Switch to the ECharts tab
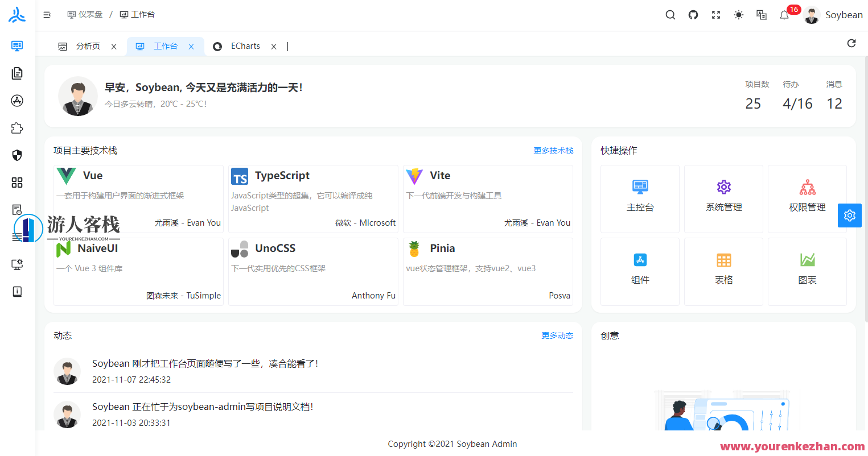The height and width of the screenshot is (456, 868). coord(245,46)
